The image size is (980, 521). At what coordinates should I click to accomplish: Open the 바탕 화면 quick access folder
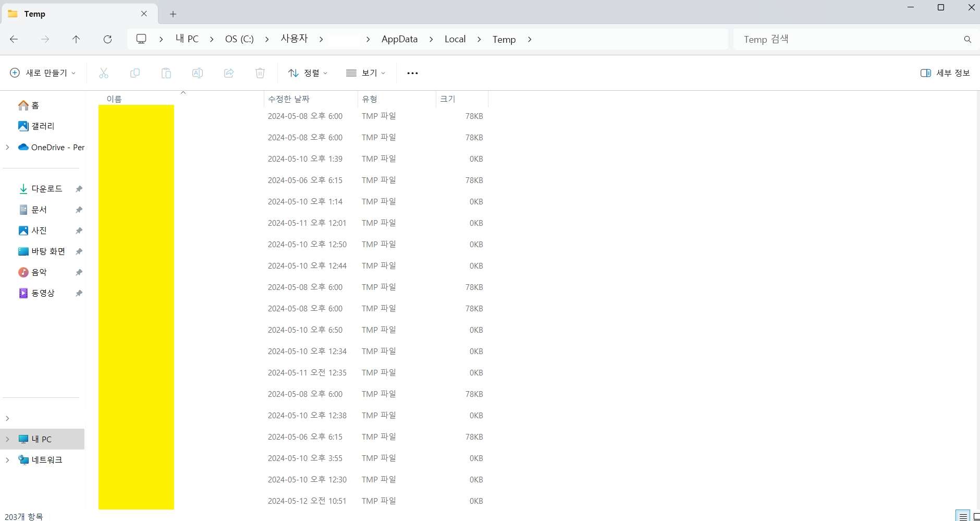tap(42, 251)
